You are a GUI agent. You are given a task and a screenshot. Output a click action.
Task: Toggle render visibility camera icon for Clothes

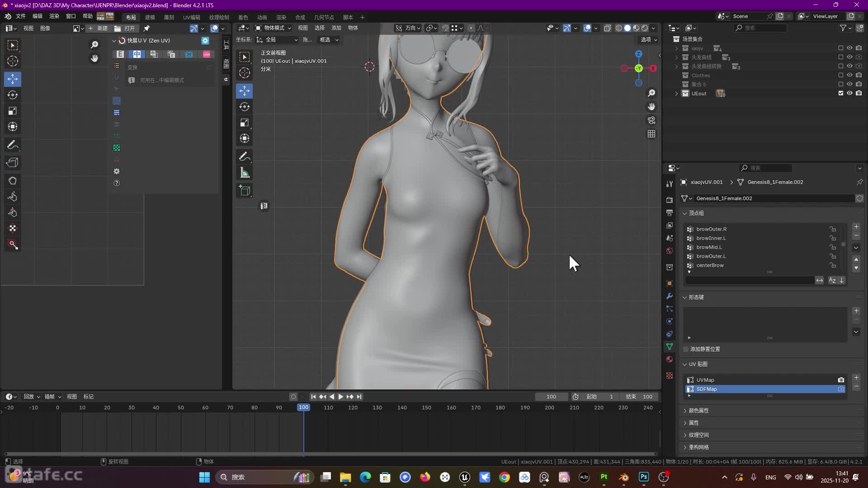pos(860,75)
